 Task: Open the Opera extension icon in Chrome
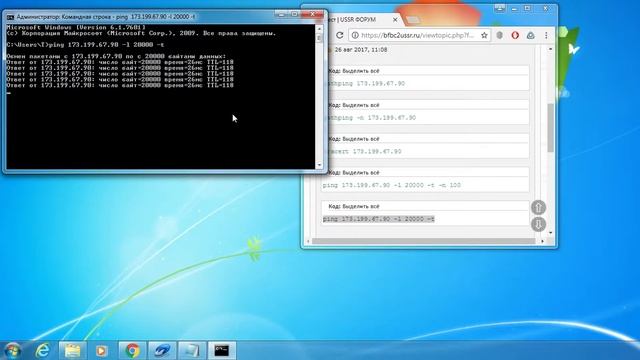(515, 36)
